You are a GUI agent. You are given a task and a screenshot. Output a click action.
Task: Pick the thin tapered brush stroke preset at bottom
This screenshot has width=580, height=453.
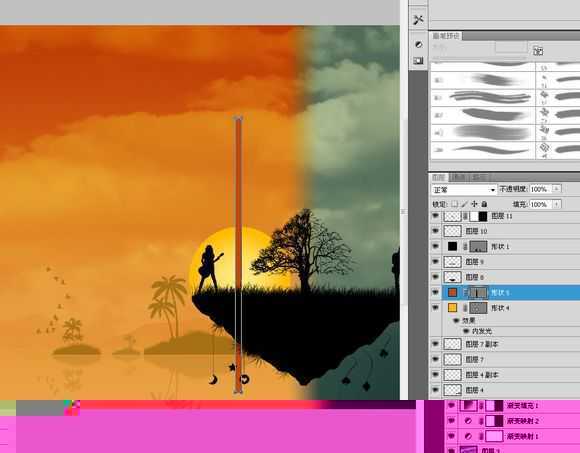(490, 150)
